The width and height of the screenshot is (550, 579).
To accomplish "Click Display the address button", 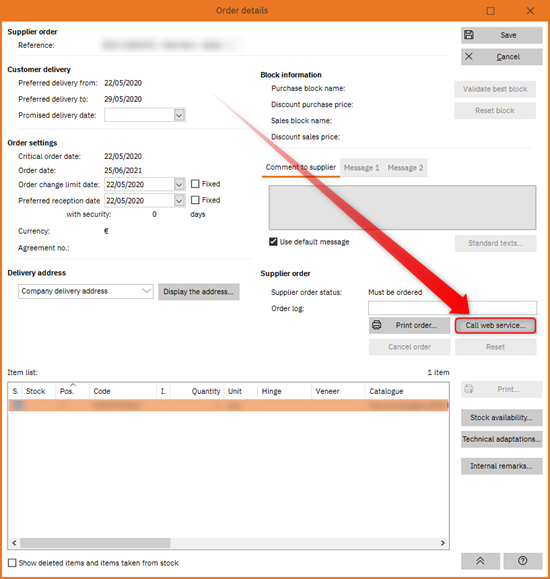I will 199,292.
